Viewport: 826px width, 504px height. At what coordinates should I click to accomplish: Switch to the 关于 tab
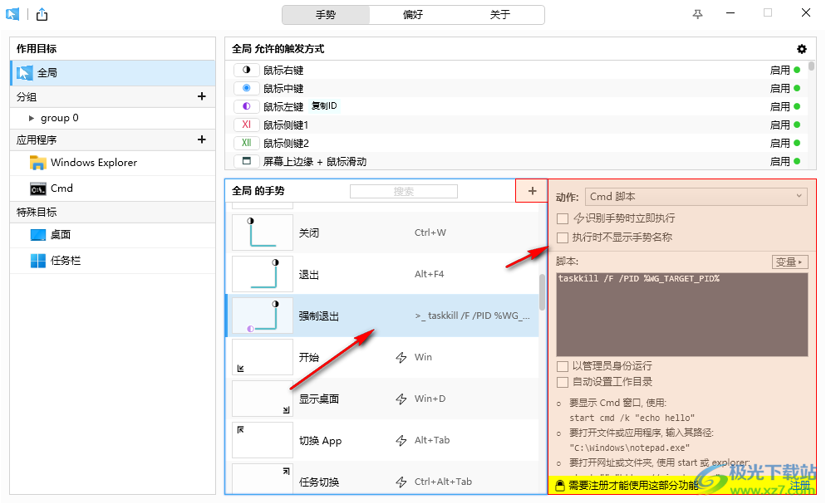click(x=500, y=15)
